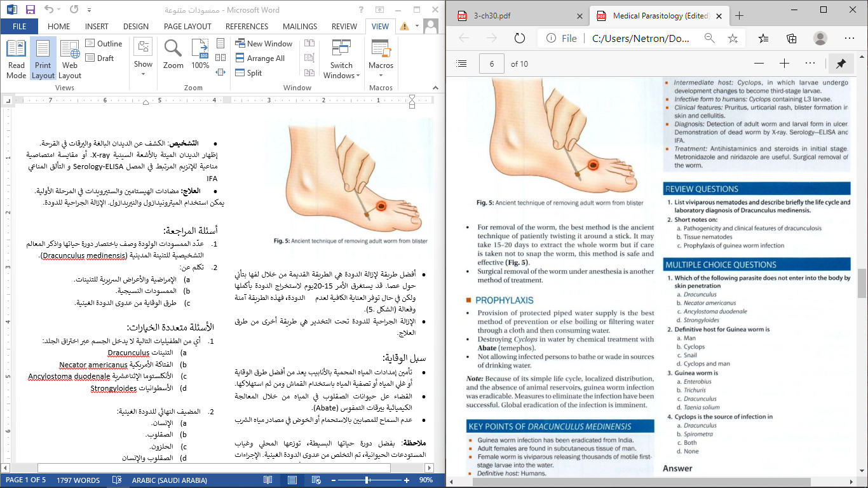Open the PAGE LAYOUT ribbon tab

[x=187, y=27]
